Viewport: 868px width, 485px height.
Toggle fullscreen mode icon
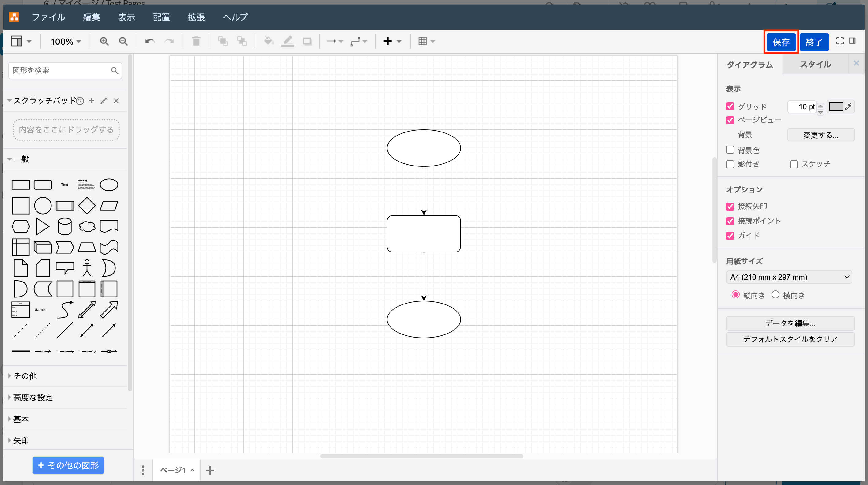[840, 41]
